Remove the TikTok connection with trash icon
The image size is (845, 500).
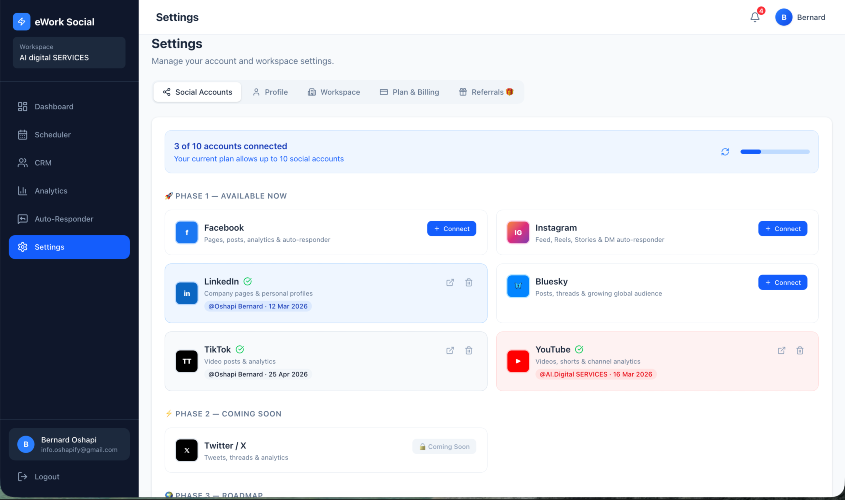(x=469, y=350)
